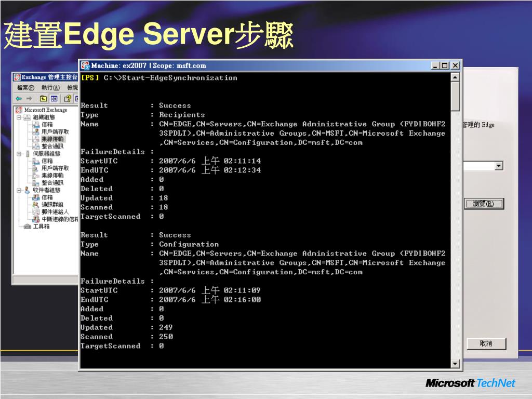The height and width of the screenshot is (399, 532).
Task: Open the 執行(A) menu
Action: pos(50,88)
